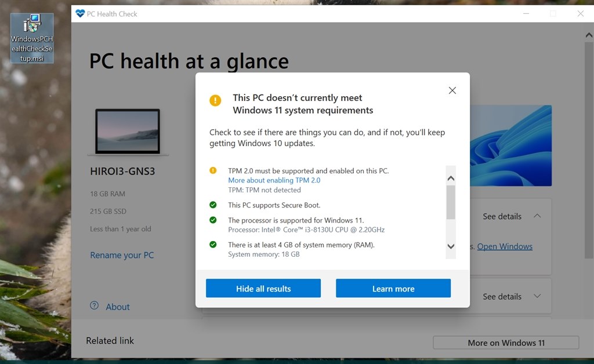Viewport: 594px width, 364px height.
Task: Click the 215 GB SSD text
Action: [108, 211]
